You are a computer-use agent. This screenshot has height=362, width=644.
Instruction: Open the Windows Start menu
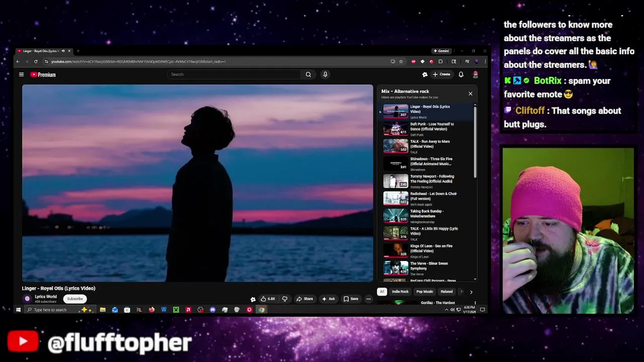(18, 310)
